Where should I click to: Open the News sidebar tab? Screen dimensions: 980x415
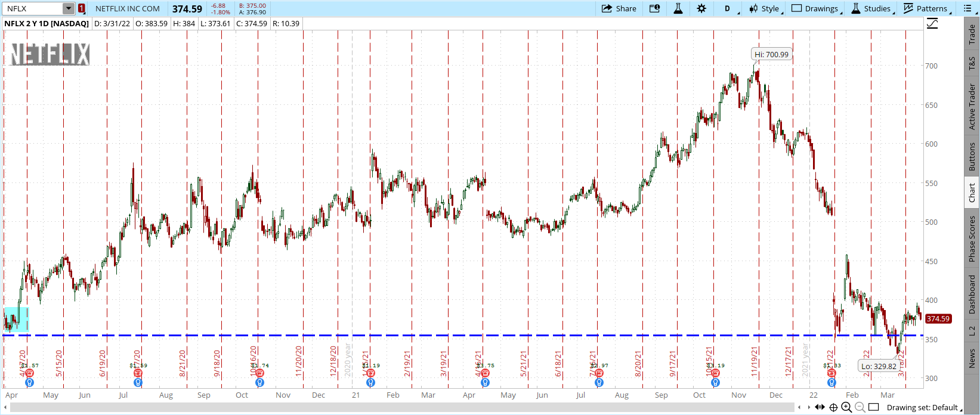(972, 358)
